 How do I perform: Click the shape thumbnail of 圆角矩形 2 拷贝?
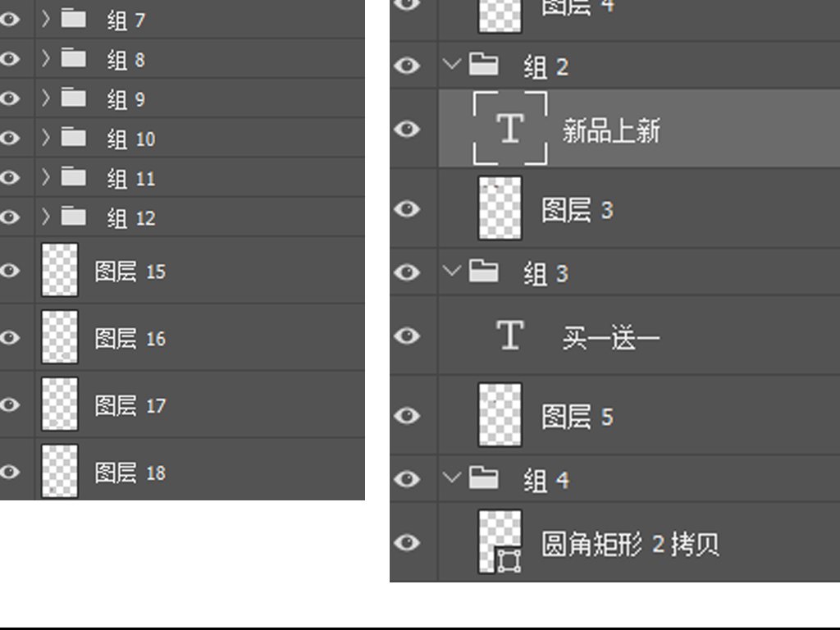pos(500,542)
